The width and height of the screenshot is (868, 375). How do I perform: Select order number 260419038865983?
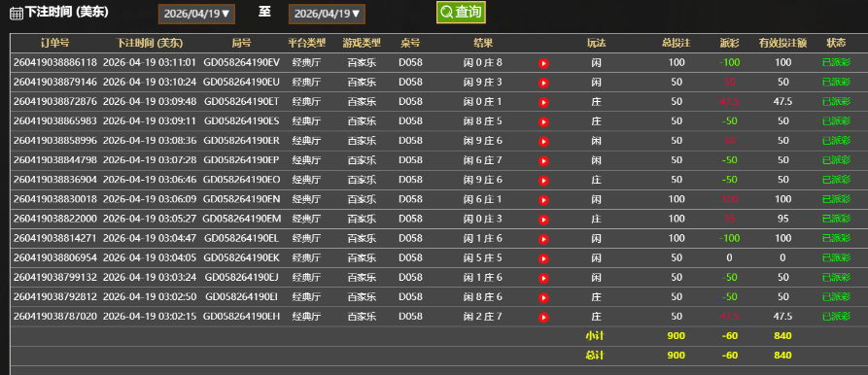coord(54,120)
